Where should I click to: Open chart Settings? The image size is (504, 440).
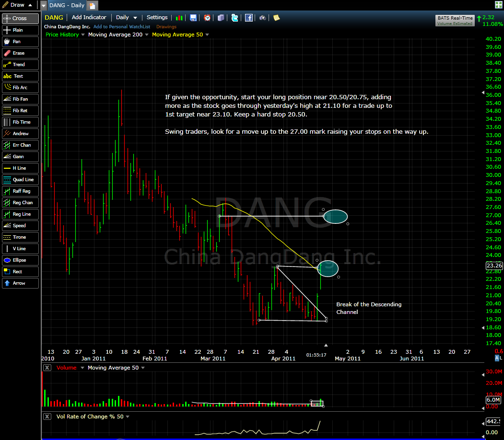point(157,17)
